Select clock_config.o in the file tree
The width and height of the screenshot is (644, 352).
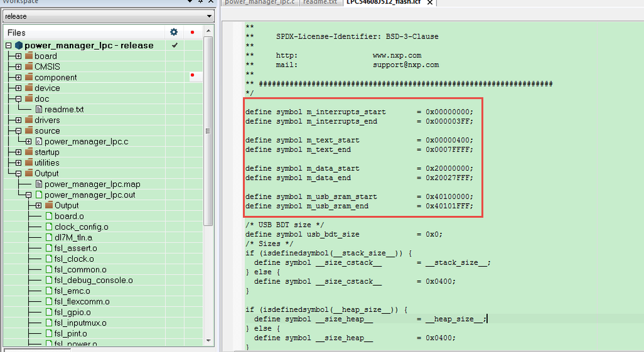pyautogui.click(x=82, y=227)
